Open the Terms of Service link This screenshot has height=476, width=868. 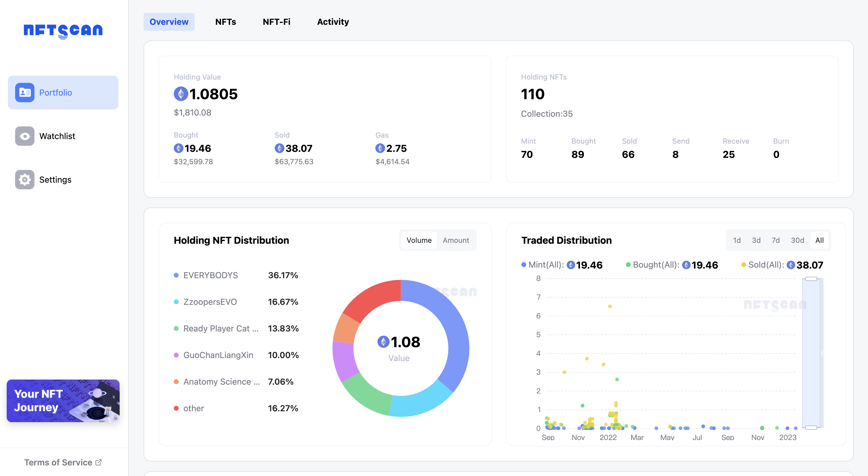pyautogui.click(x=59, y=462)
